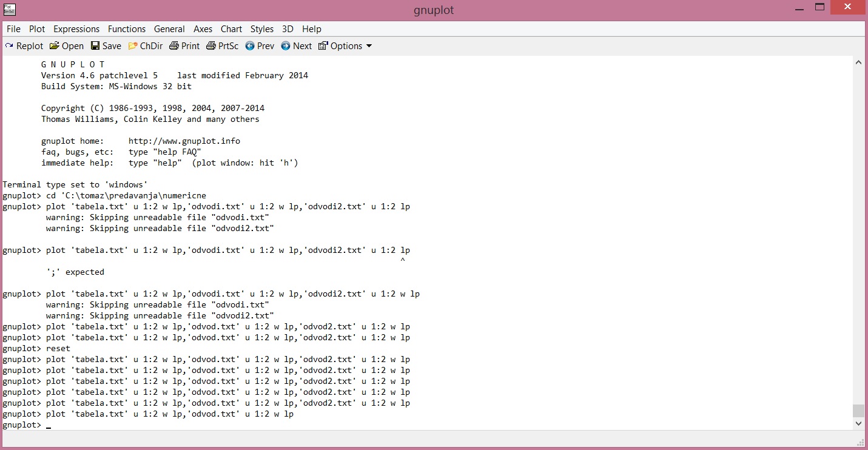Click the gnuplot title bar app icon

(x=10, y=9)
